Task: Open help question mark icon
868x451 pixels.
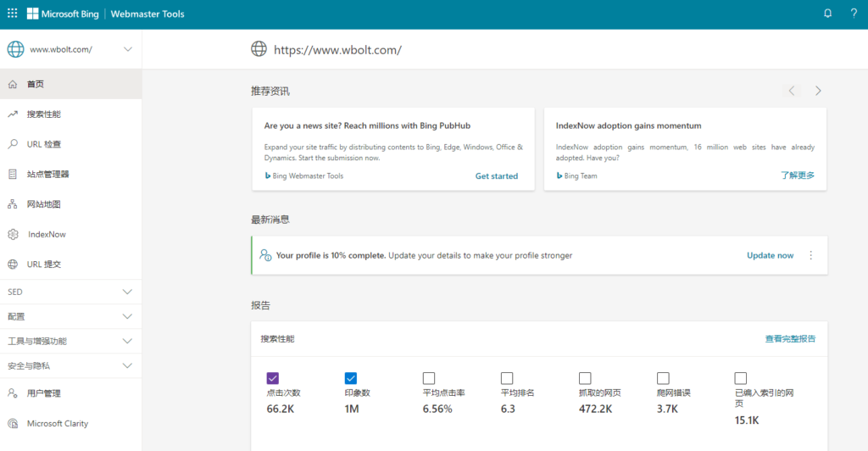Action: (854, 14)
